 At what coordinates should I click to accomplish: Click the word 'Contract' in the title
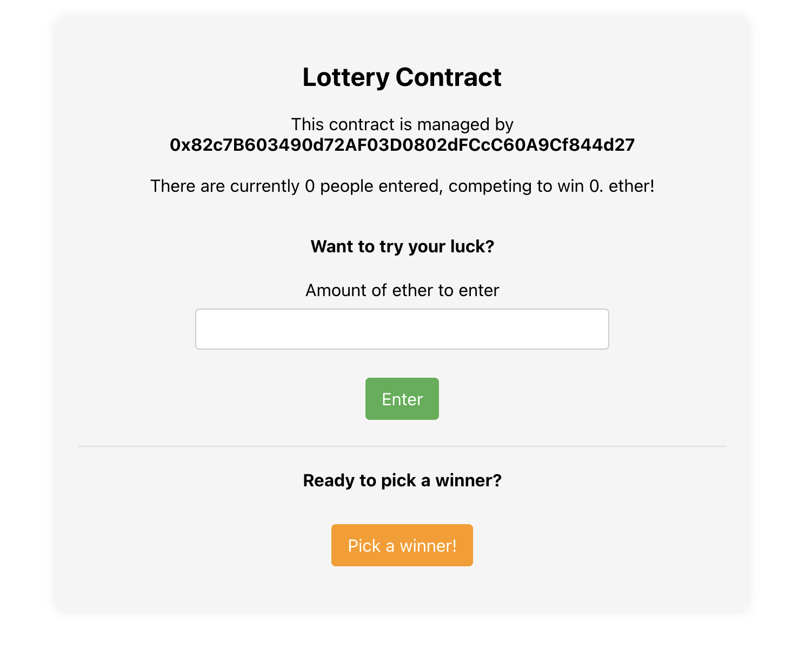click(448, 77)
